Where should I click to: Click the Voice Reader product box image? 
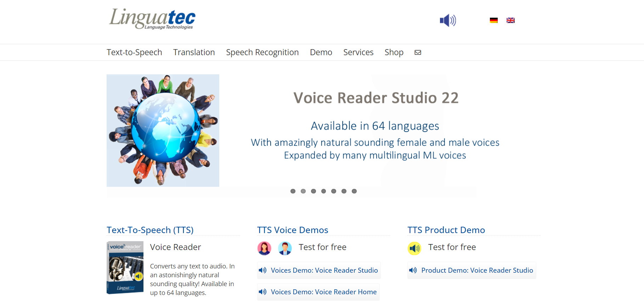tap(125, 268)
